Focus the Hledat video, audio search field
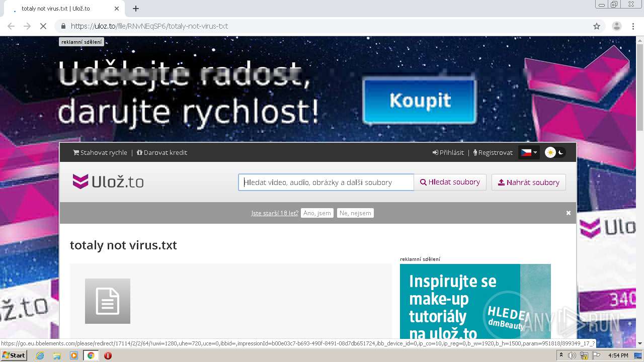644x362 pixels. tap(326, 182)
